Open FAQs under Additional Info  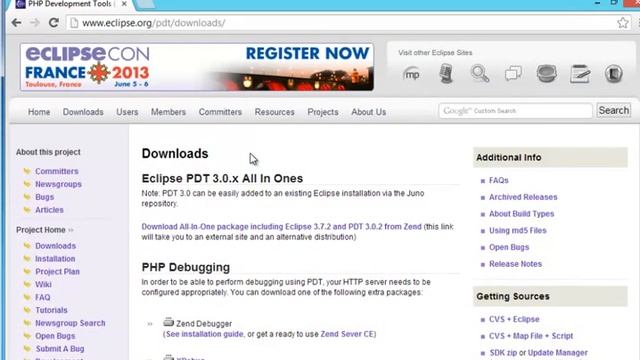[x=499, y=180]
